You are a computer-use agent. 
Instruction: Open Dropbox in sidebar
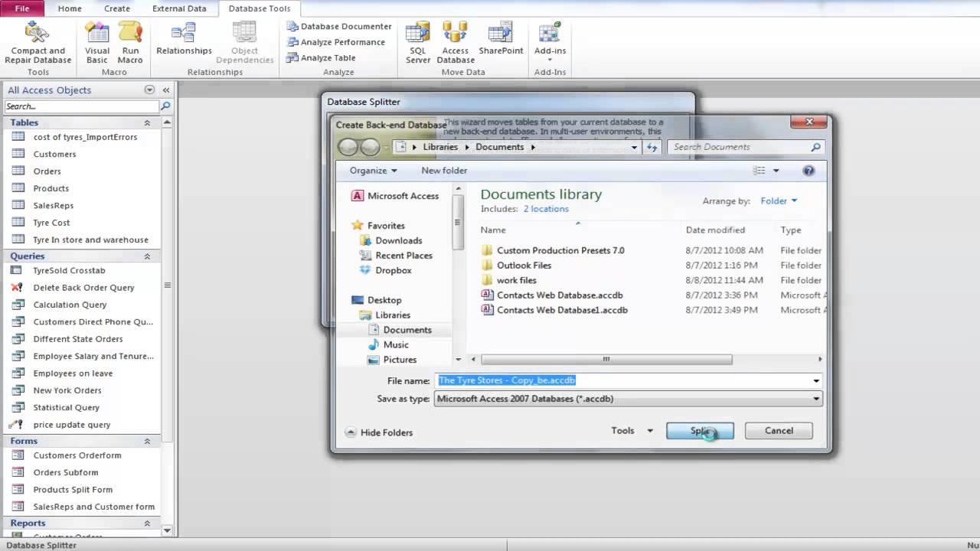[x=385, y=270]
